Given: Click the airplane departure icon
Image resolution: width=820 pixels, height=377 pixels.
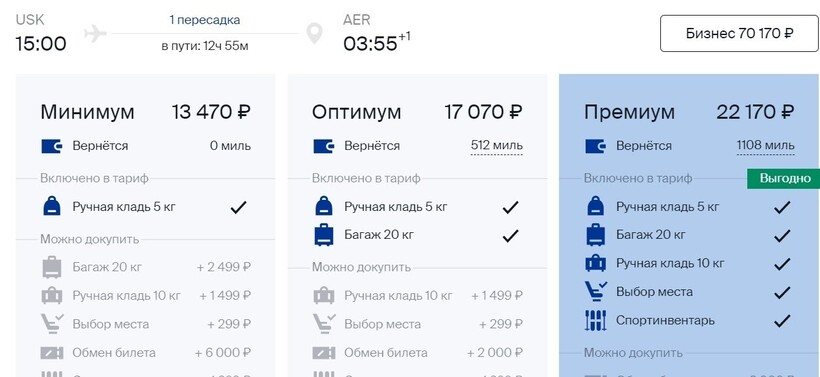Looking at the screenshot, I should 95,33.
